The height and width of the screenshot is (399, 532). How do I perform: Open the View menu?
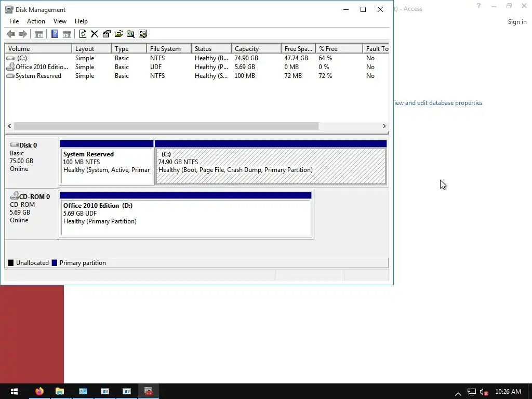(x=60, y=21)
